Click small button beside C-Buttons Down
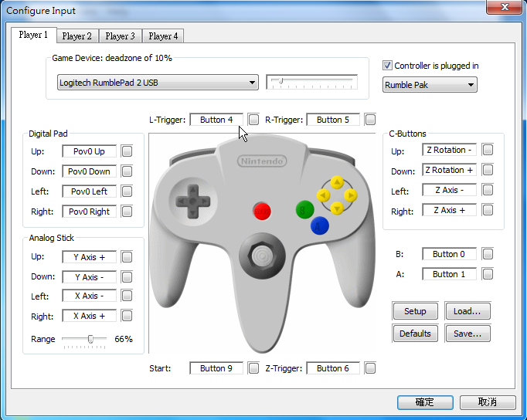527x420 pixels. click(488, 170)
